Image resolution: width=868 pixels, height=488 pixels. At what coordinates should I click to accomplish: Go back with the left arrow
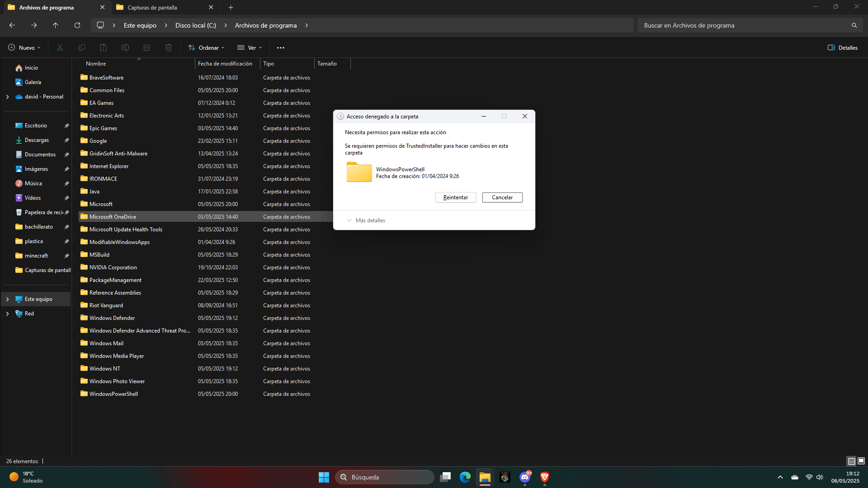12,25
